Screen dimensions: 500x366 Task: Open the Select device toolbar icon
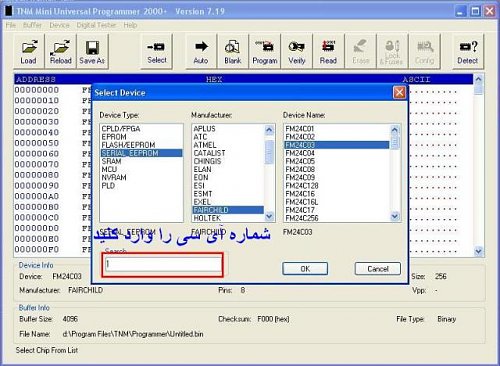click(x=157, y=51)
